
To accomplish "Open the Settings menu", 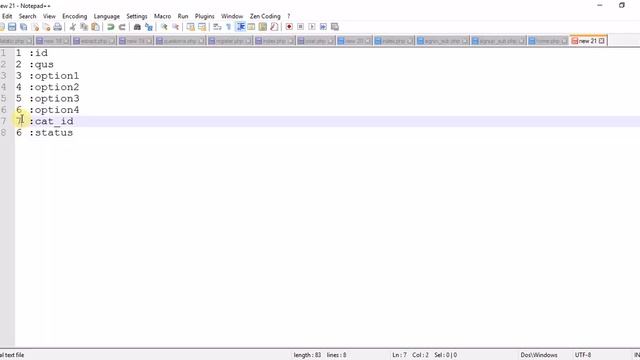I will (136, 16).
